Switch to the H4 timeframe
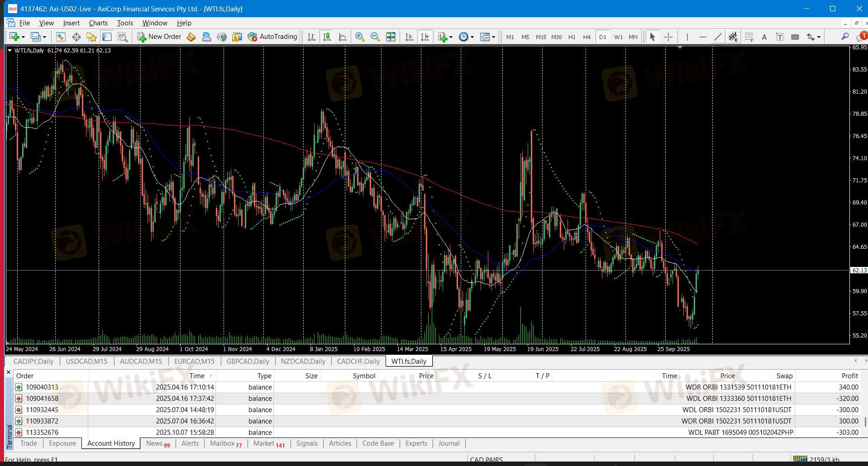This screenshot has width=868, height=466. click(x=587, y=37)
